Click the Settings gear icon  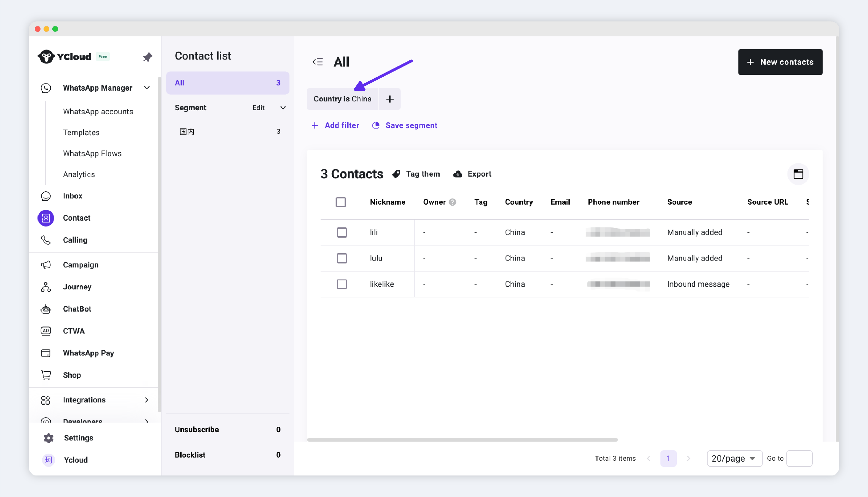(x=49, y=438)
